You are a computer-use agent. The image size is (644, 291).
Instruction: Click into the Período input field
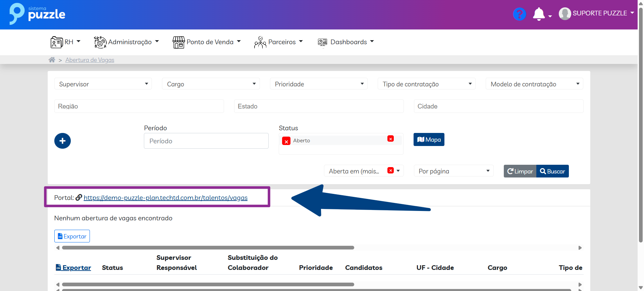[x=206, y=141]
